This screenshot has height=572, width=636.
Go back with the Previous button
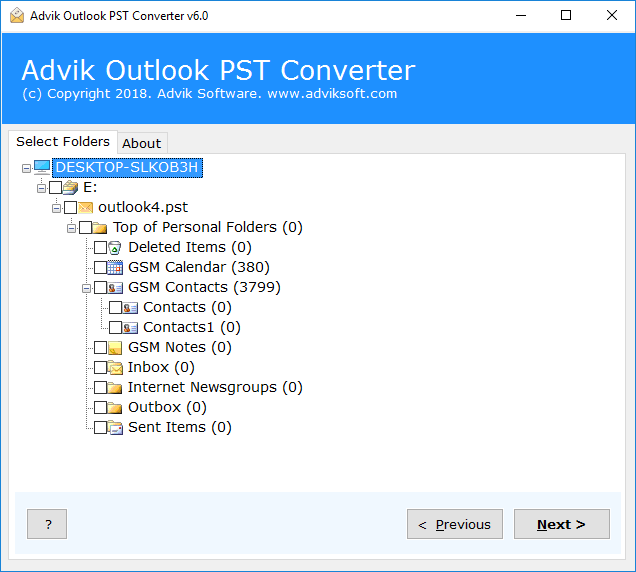455,524
